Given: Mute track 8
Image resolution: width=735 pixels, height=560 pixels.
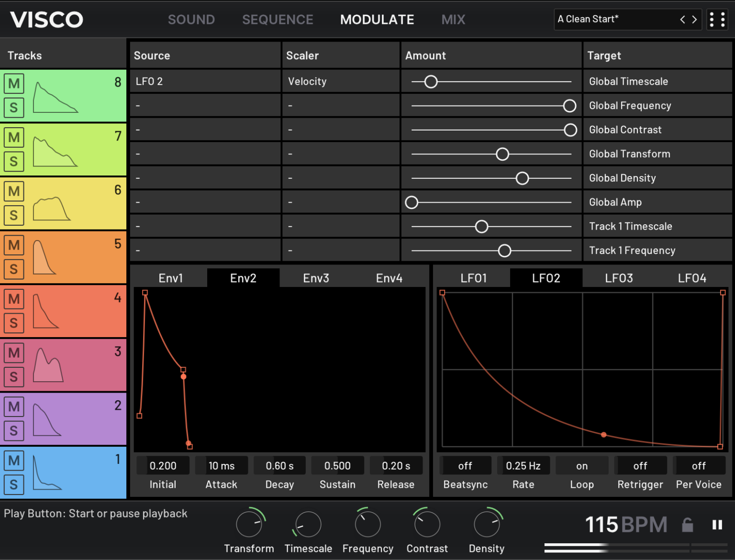Looking at the screenshot, I should 14,84.
